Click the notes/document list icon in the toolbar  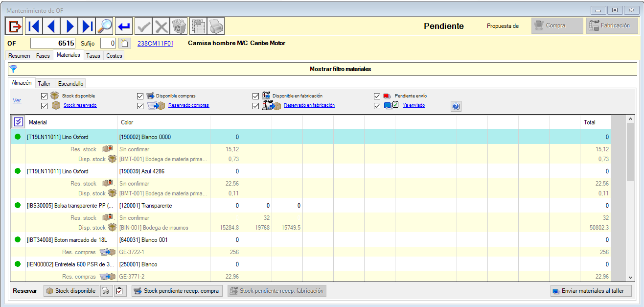coord(198,25)
